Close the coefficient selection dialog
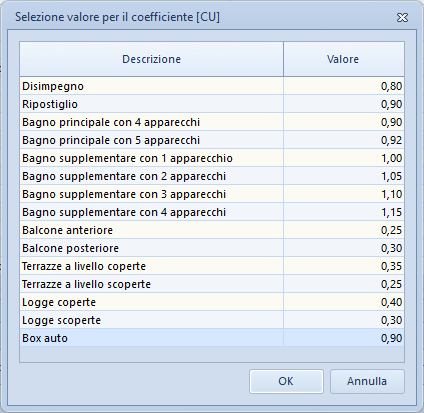This screenshot has width=424, height=413. 402,17
